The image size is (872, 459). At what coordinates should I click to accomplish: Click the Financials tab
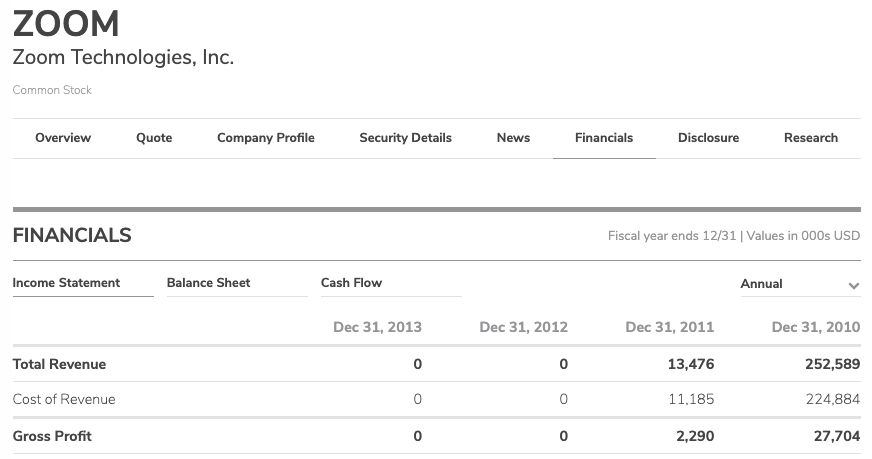(604, 138)
